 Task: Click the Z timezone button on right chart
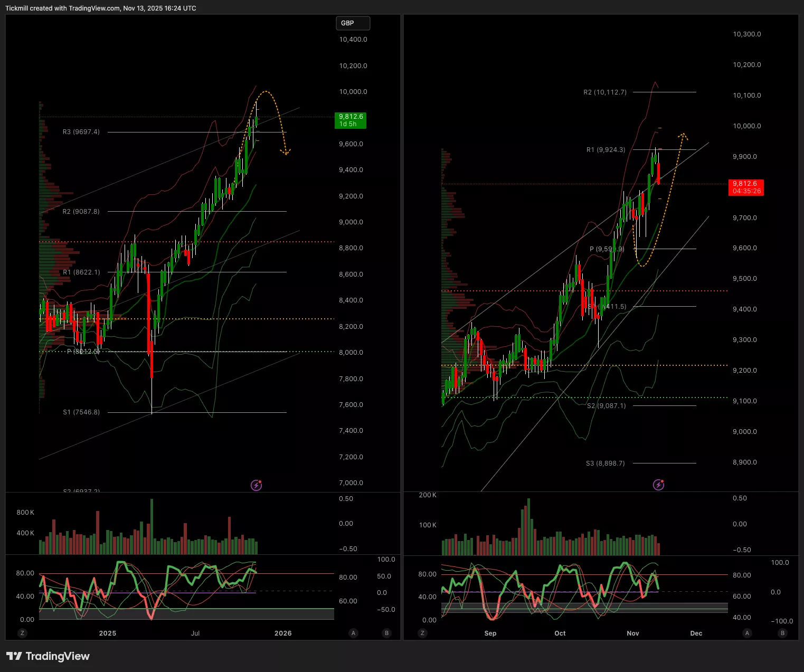[422, 633]
